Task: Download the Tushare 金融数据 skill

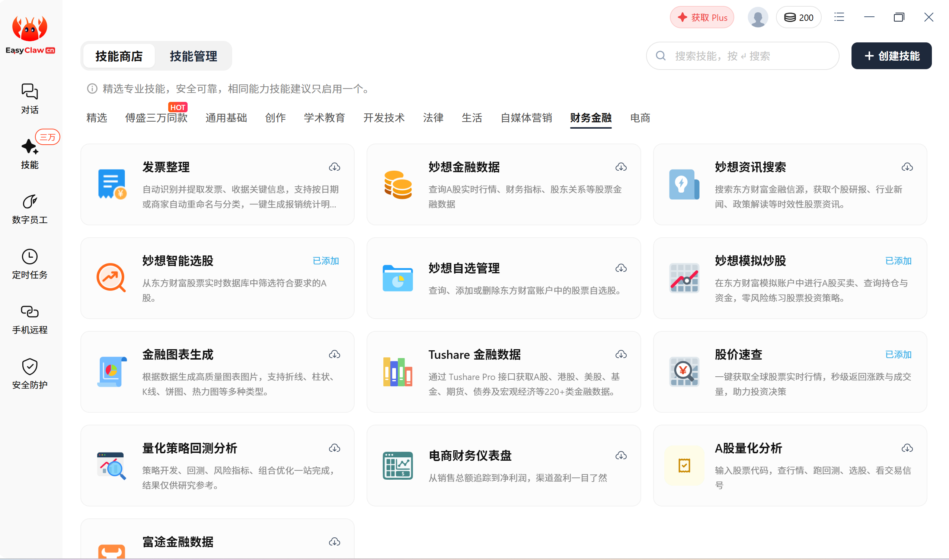Action: (621, 354)
